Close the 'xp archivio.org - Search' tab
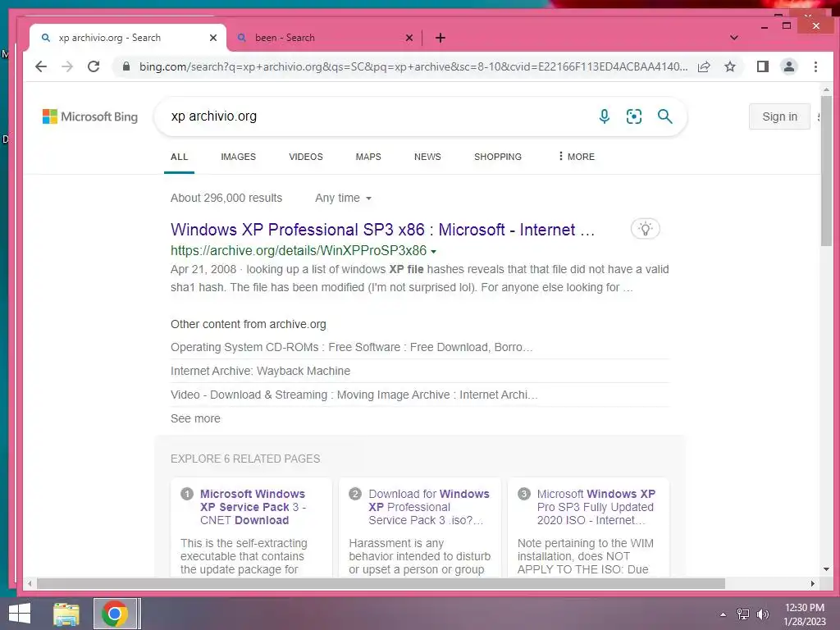Screen dimensions: 840x630 (x=212, y=38)
